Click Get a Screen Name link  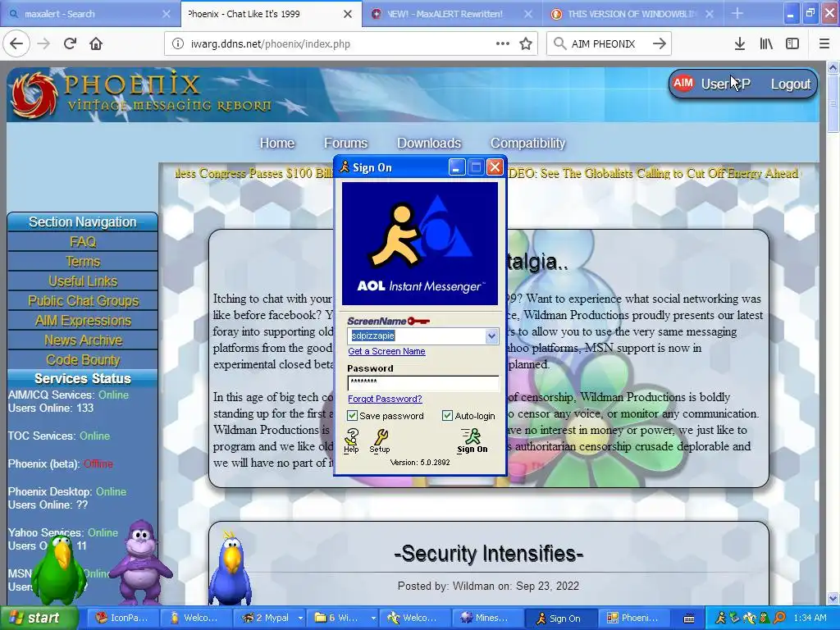(x=386, y=351)
